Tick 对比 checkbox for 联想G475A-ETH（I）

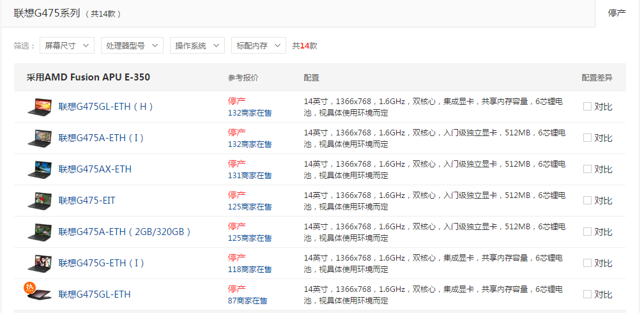587,138
